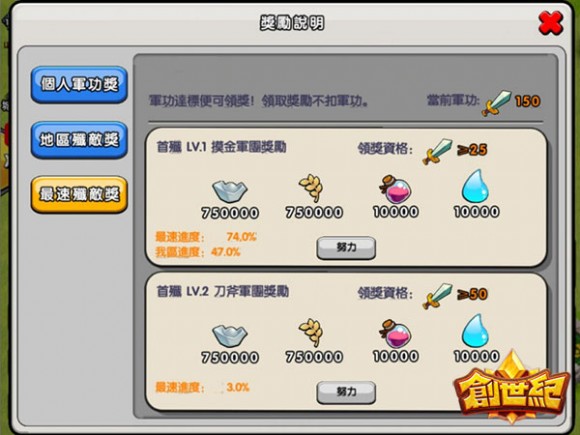Tap the wheat grain icon in LV.2 reward
This screenshot has height=435, width=580.
(311, 333)
